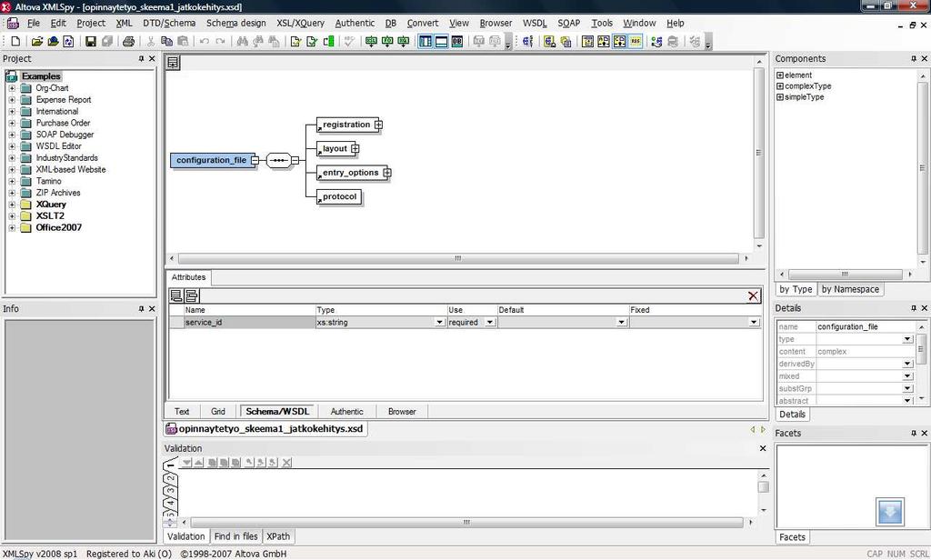931x560 pixels.
Task: Select the opinnaytetyo_skeema1_jatkokehitys.xsd document tab
Action: tap(265, 429)
